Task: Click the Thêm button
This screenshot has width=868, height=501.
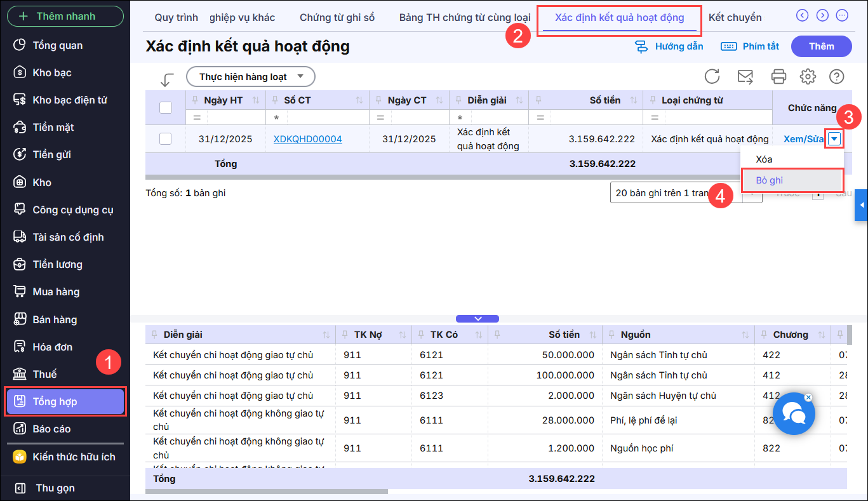Action: [x=821, y=46]
